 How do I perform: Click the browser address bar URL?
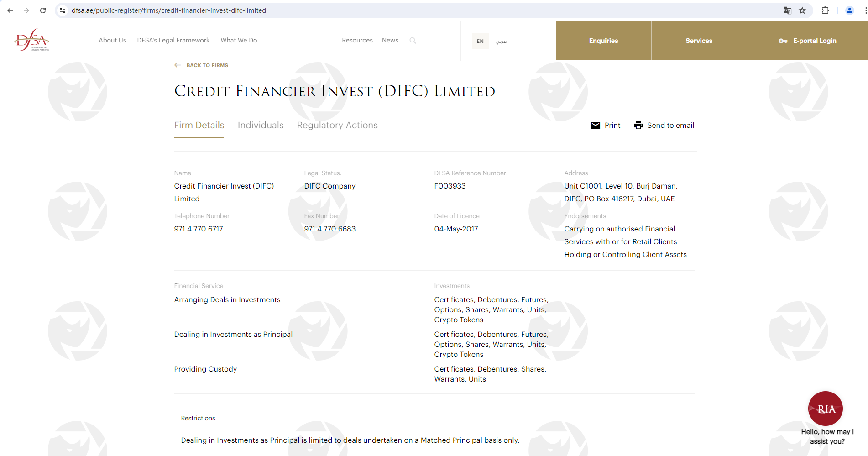click(169, 10)
